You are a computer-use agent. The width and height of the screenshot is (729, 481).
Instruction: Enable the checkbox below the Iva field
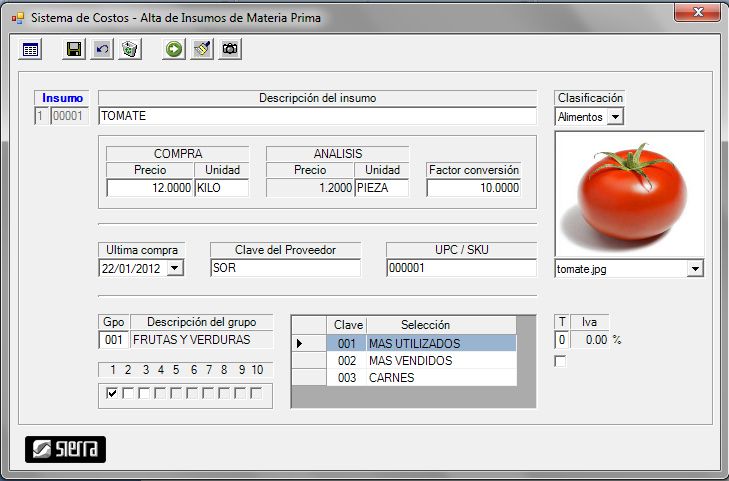[560, 361]
